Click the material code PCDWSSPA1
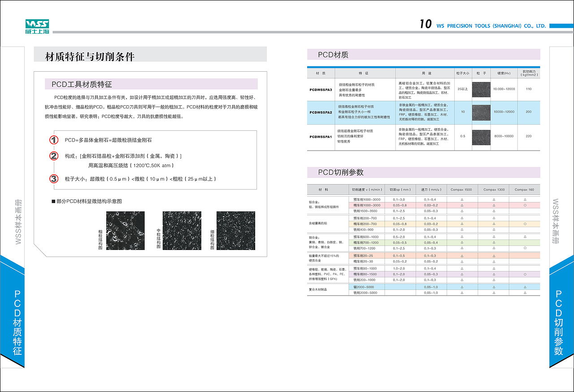The height and width of the screenshot is (392, 574). point(321,137)
